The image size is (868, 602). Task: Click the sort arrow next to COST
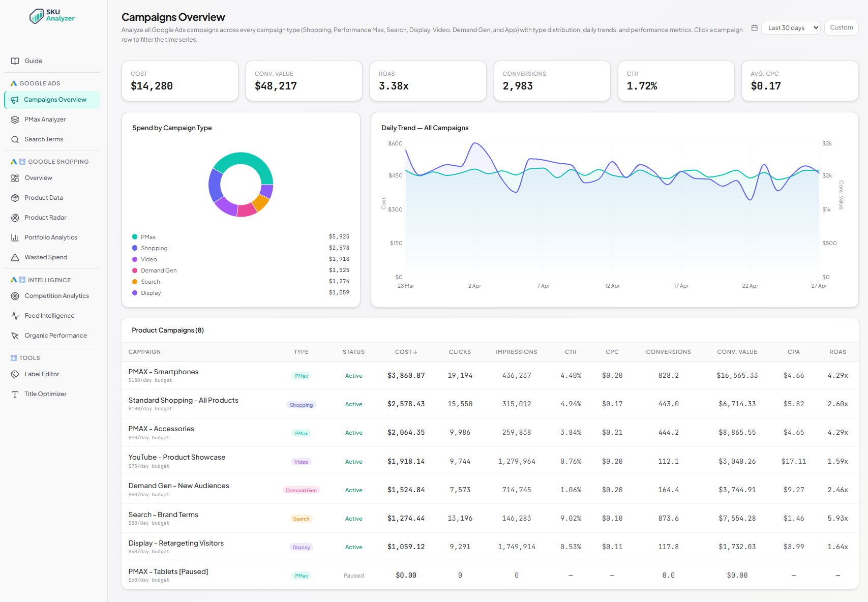tap(415, 352)
